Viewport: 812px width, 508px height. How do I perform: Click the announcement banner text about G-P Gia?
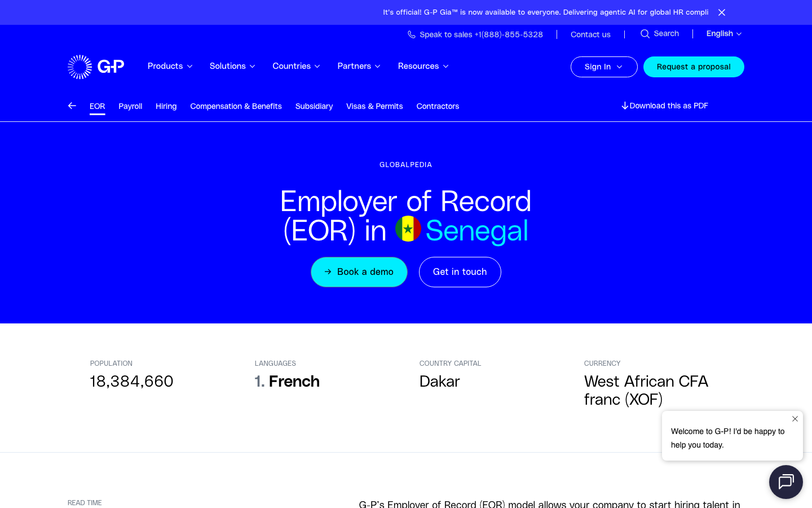(x=546, y=12)
